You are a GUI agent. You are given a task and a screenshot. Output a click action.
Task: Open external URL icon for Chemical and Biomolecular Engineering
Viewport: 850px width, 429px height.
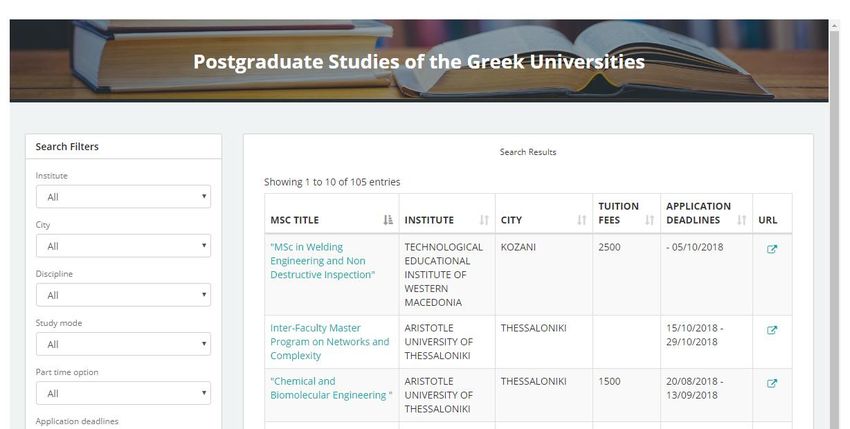(772, 383)
